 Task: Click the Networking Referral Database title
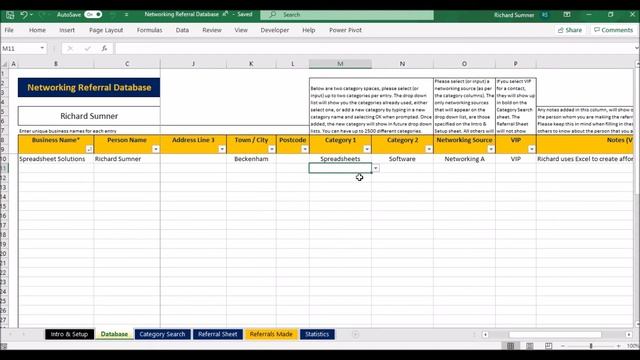[x=89, y=87]
